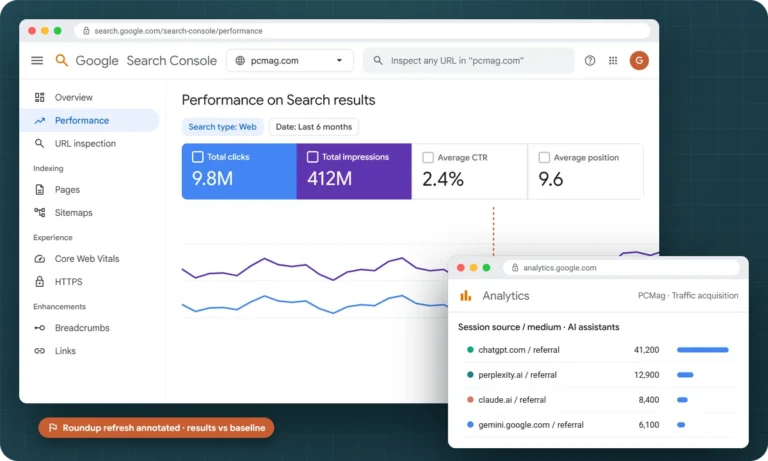Open the hamburger navigation menu
Screen dimensions: 768x461
click(37, 60)
